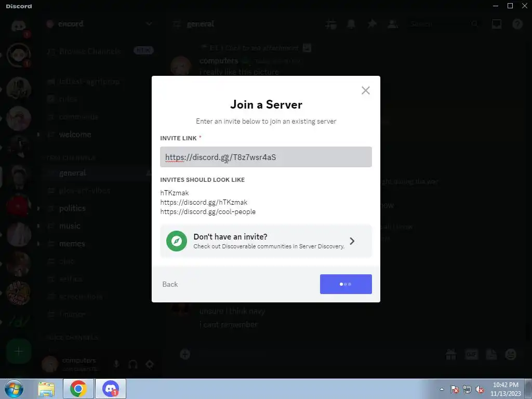Click the Search box in header
Screen dimensions: 532x399
point(445,24)
